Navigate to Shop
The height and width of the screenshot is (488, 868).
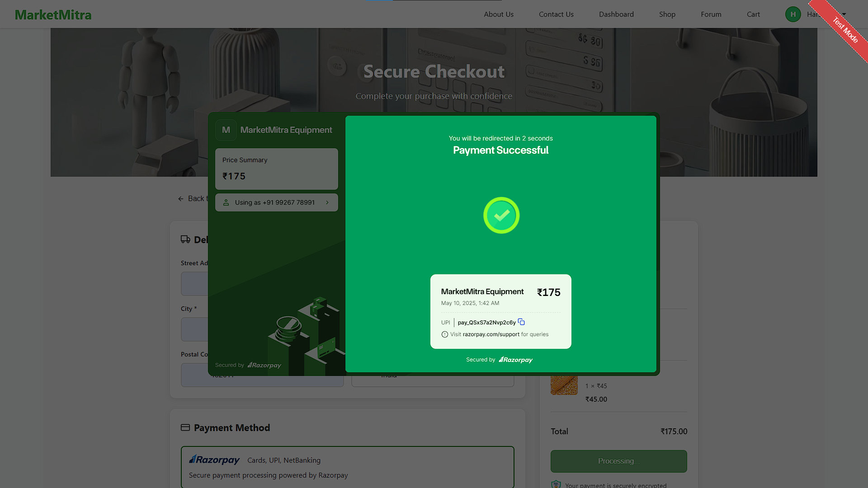click(x=667, y=14)
